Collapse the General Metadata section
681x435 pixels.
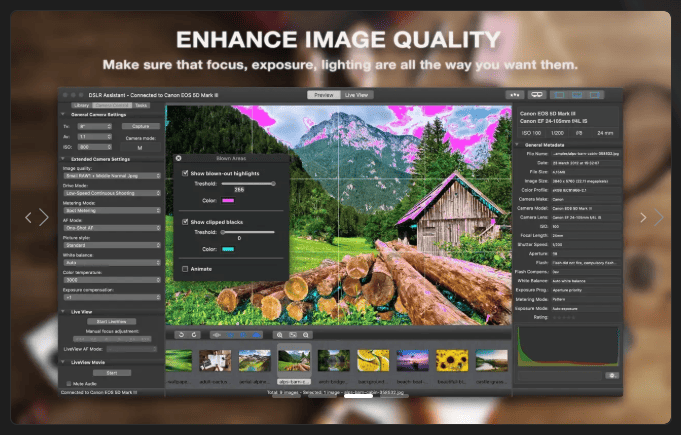coord(517,145)
